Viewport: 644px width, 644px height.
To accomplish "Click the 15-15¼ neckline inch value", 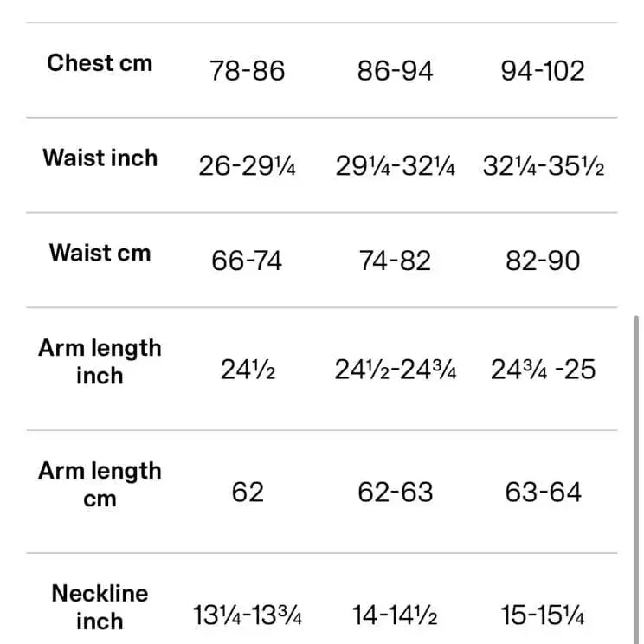I will [543, 616].
